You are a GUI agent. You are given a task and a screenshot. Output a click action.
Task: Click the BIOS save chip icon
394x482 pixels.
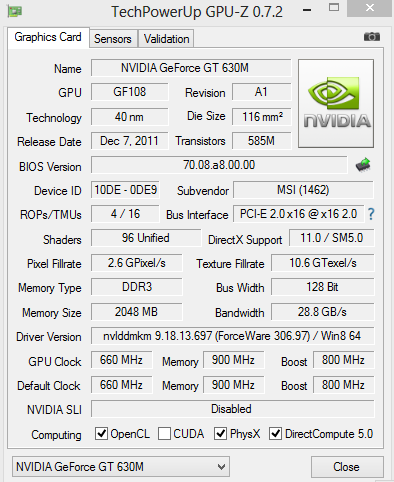click(363, 165)
